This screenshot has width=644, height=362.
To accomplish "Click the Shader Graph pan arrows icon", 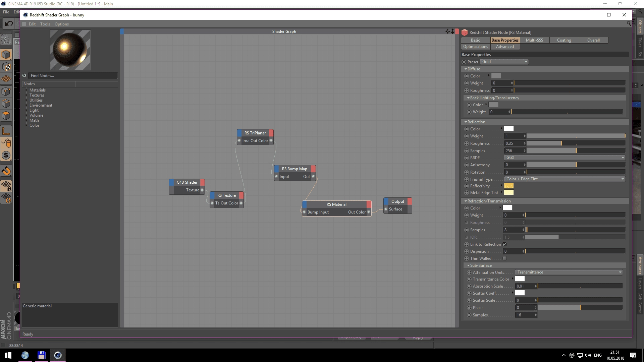I will (x=448, y=31).
